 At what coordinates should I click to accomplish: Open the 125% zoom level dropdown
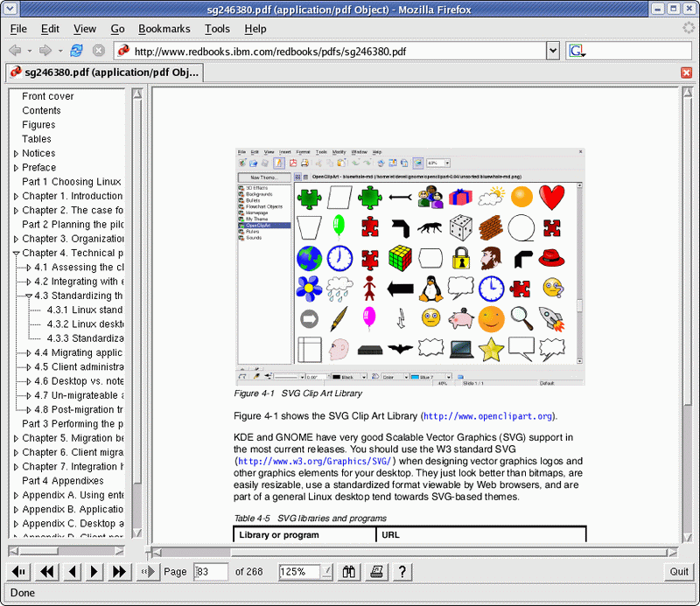327,572
